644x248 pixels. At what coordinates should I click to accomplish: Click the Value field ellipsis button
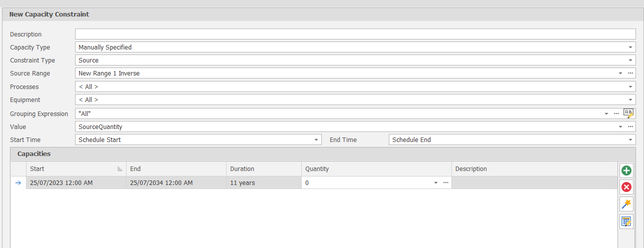630,126
